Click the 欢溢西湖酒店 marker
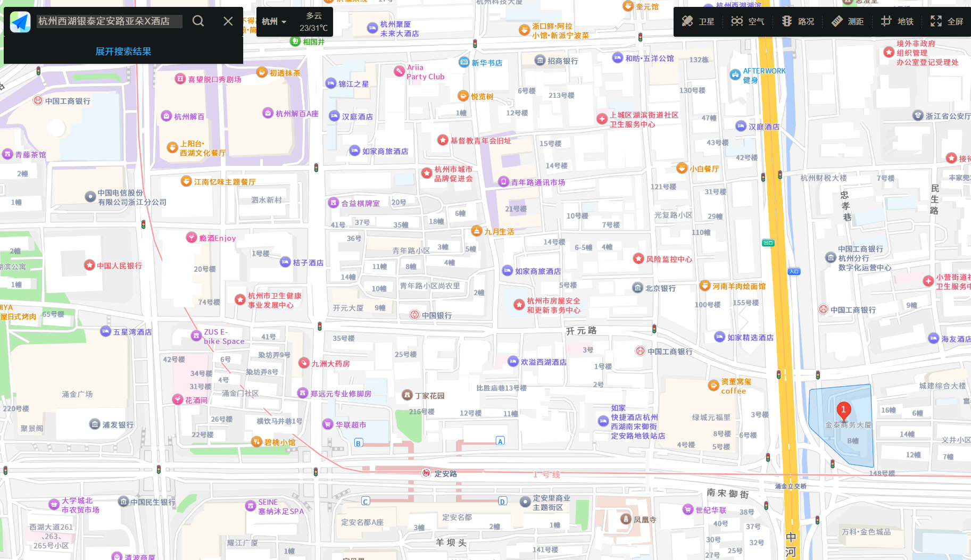 (x=513, y=361)
